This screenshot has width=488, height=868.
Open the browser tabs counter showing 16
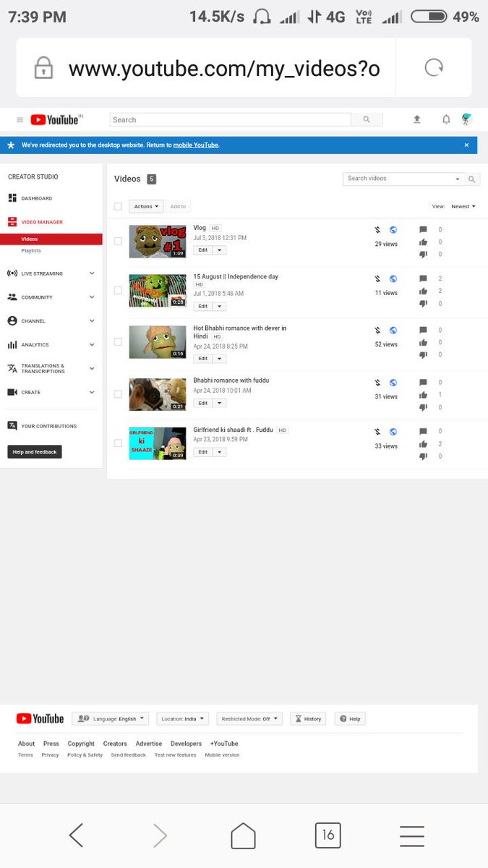pos(328,835)
